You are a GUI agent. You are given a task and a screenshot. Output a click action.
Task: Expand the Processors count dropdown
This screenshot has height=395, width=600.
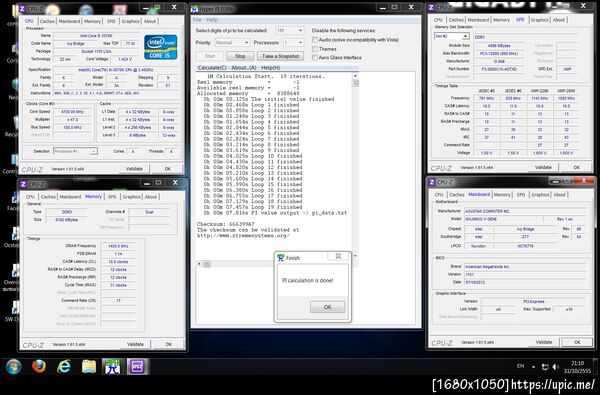point(293,42)
